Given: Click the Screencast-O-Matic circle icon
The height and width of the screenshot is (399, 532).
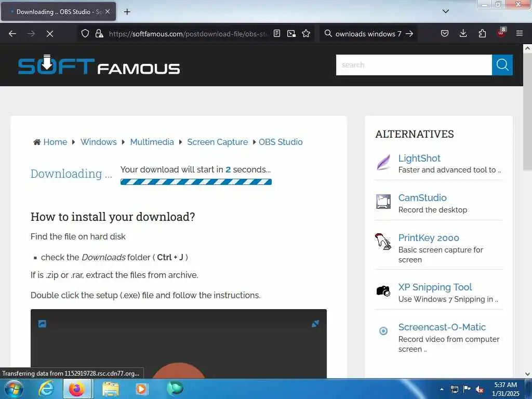Looking at the screenshot, I should point(383,331).
